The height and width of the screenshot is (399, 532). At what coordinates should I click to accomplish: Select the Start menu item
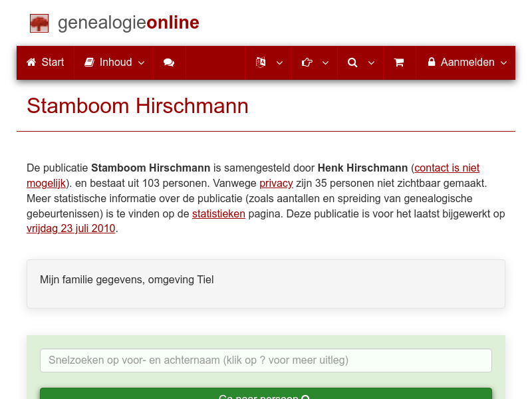(53, 62)
